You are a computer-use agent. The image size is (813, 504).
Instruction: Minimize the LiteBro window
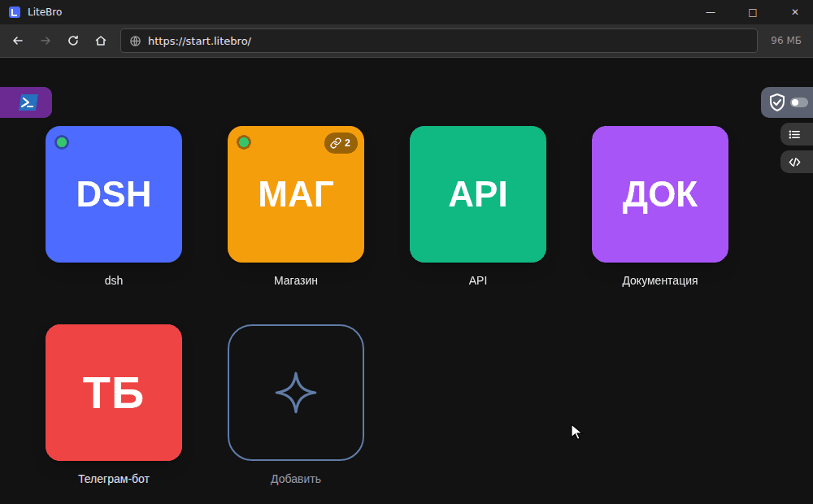click(x=711, y=12)
